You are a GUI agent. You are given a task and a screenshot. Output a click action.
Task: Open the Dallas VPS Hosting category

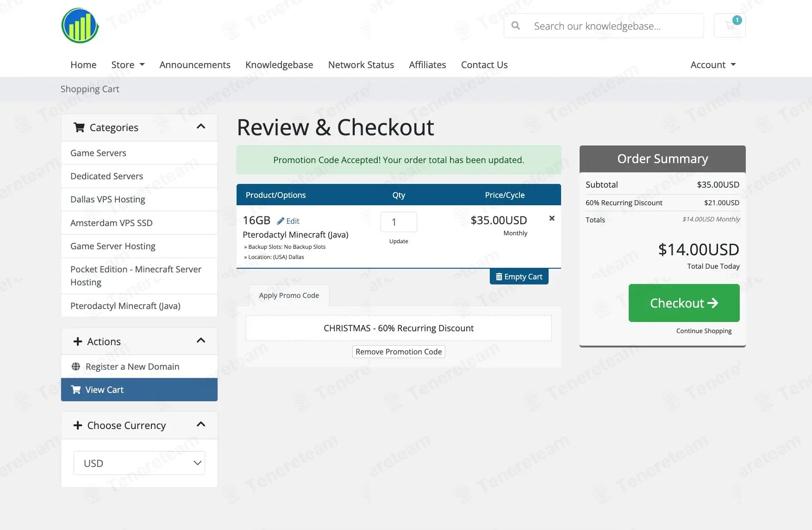(108, 199)
